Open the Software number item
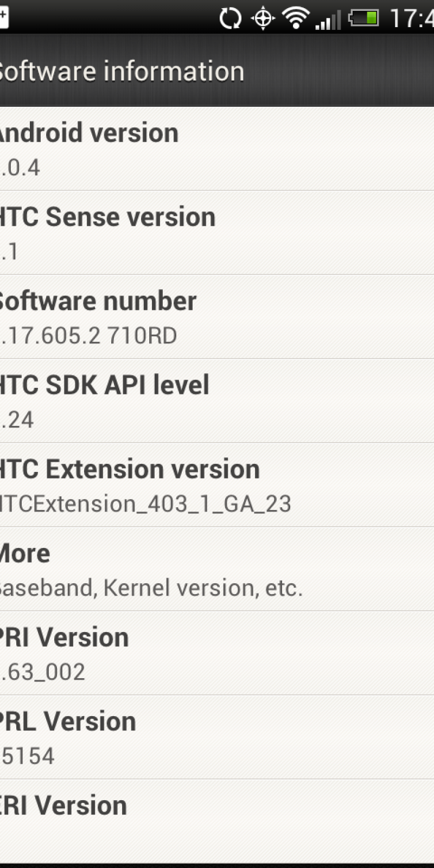 (217, 317)
